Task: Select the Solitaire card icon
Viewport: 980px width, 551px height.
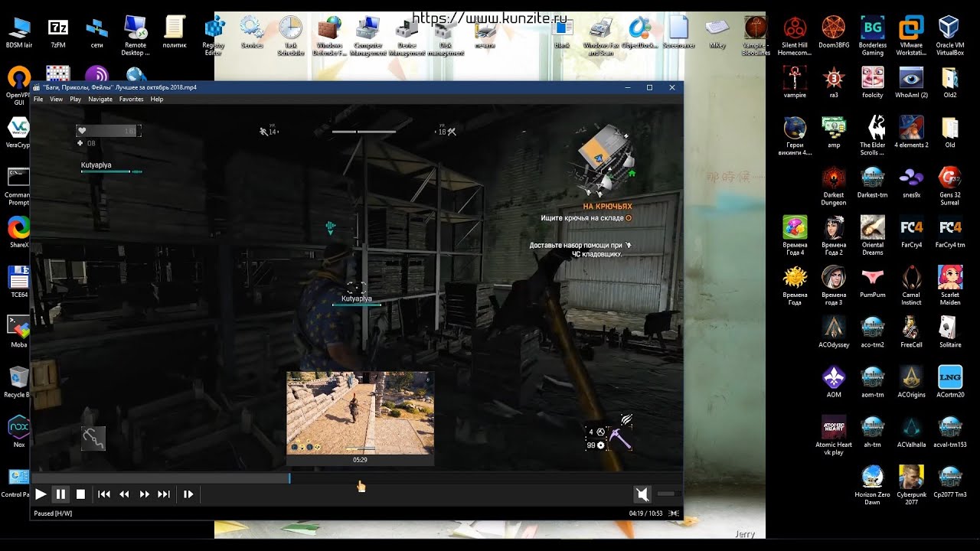Action: (950, 333)
